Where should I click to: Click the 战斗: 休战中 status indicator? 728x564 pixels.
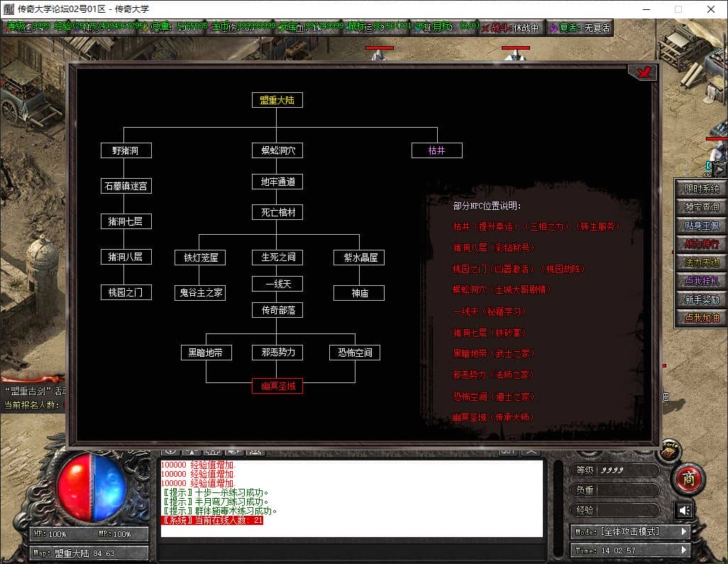[x=511, y=28]
